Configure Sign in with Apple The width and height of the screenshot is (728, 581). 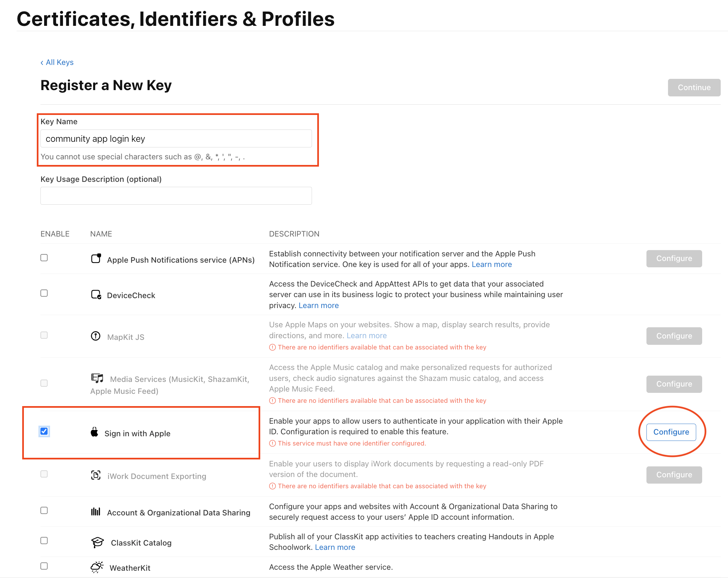tap(671, 432)
